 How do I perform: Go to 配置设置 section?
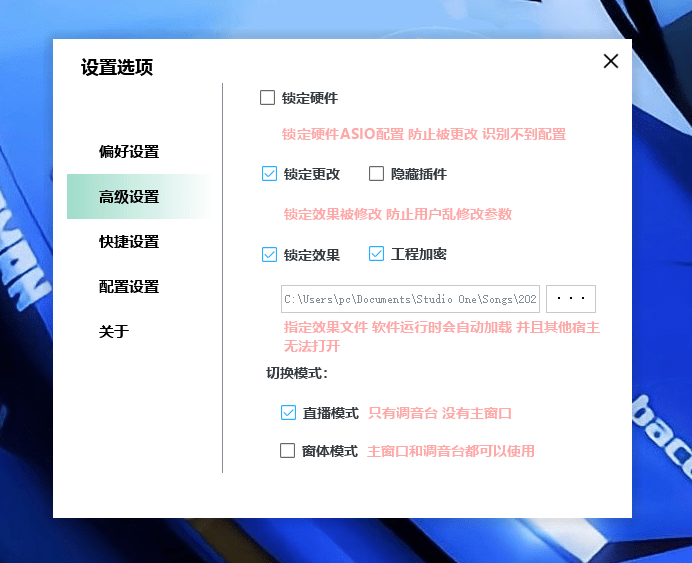click(x=129, y=286)
